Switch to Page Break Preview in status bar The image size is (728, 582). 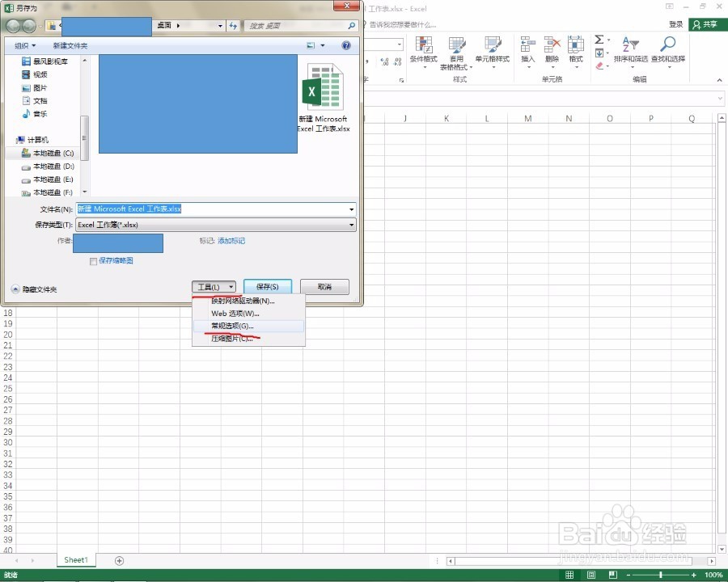(x=613, y=575)
